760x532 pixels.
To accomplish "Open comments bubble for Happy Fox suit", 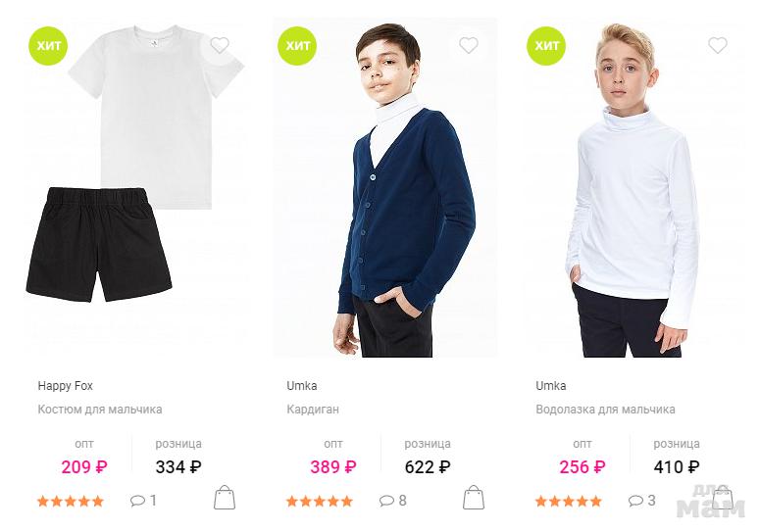I will click(x=143, y=501).
